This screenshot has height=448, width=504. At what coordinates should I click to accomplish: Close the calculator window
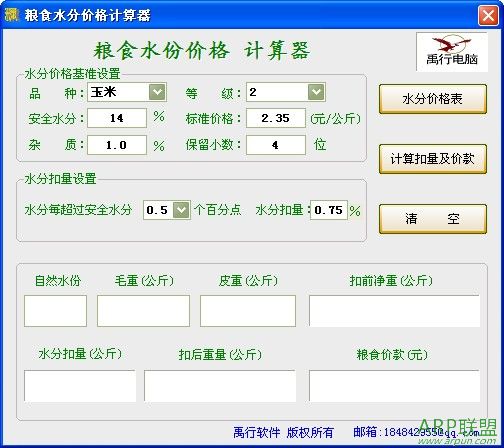tap(488, 15)
